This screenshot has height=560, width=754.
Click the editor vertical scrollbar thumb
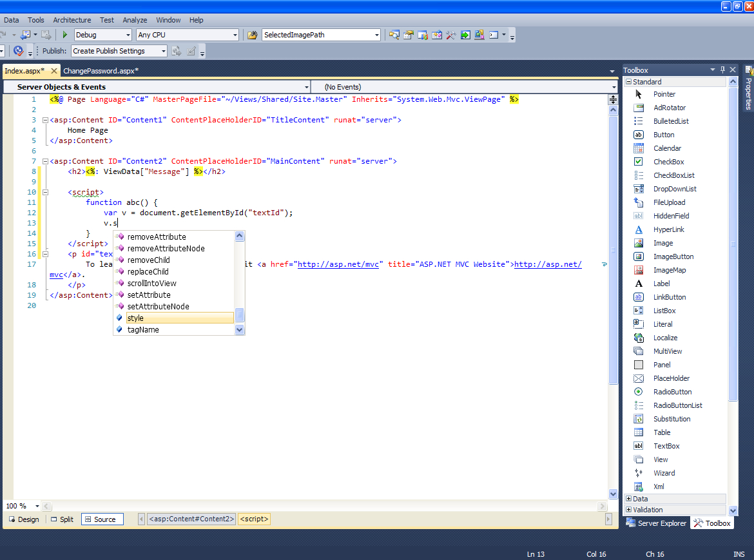pyautogui.click(x=613, y=250)
